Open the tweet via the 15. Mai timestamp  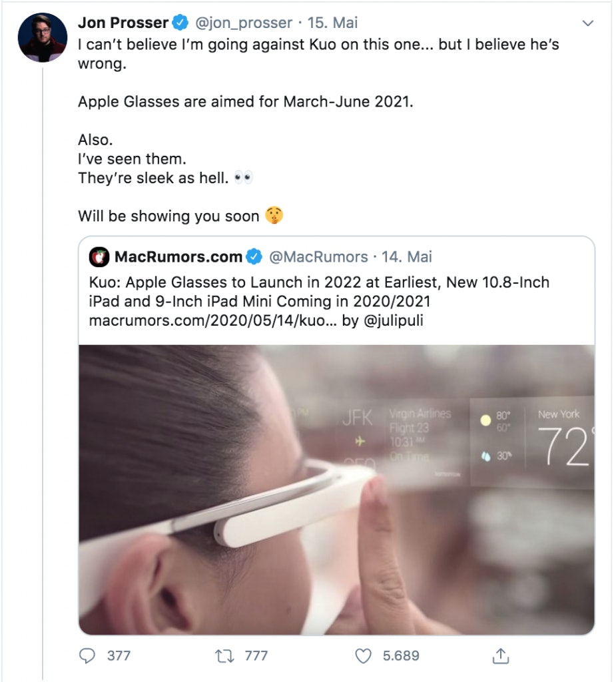coord(332,23)
